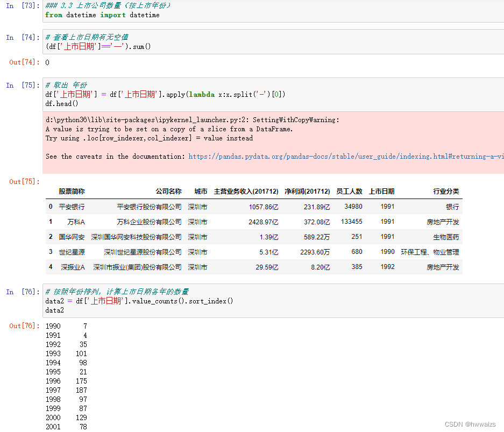Screen dimensions: 504x432
Task: Click code cell In [73] datetime import line
Action: point(102,15)
